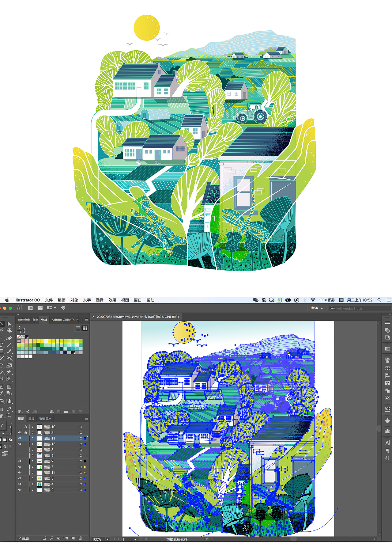Switch to the 颜色参考 tab
392x555 pixels.
(x=24, y=320)
